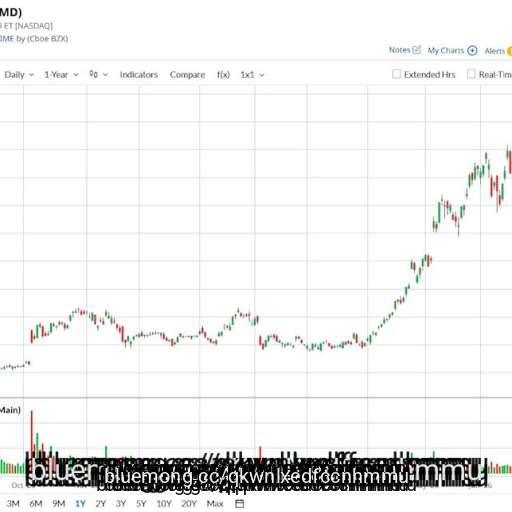Screen dimensions: 512x512
Task: Select the 3M time range
Action: [13, 503]
